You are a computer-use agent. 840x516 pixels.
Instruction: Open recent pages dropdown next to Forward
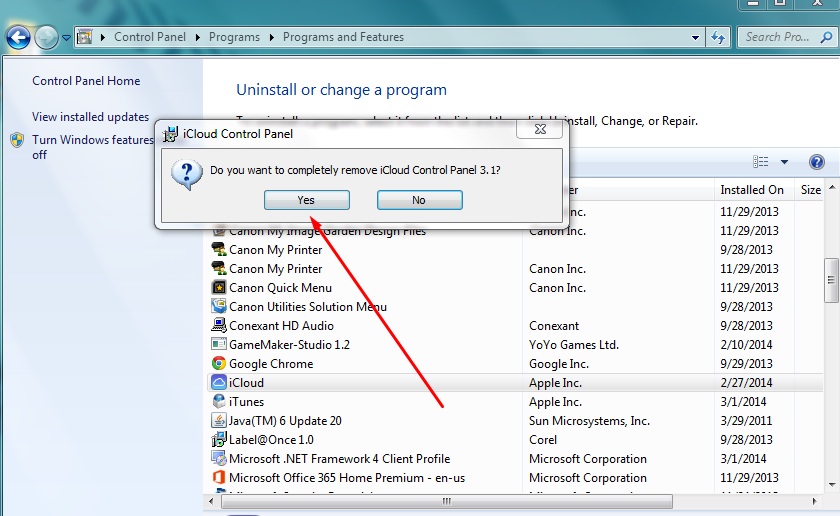point(66,38)
